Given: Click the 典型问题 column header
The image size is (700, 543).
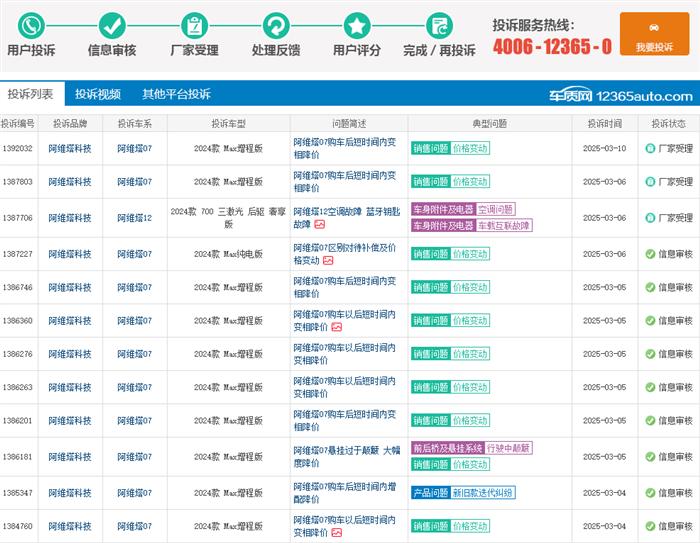Looking at the screenshot, I should (490, 124).
